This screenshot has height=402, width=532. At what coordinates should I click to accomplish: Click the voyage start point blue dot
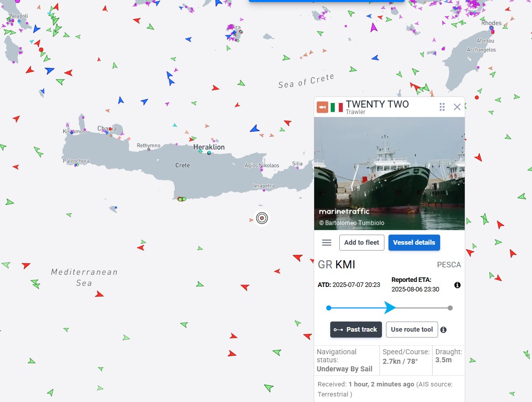pyautogui.click(x=329, y=308)
